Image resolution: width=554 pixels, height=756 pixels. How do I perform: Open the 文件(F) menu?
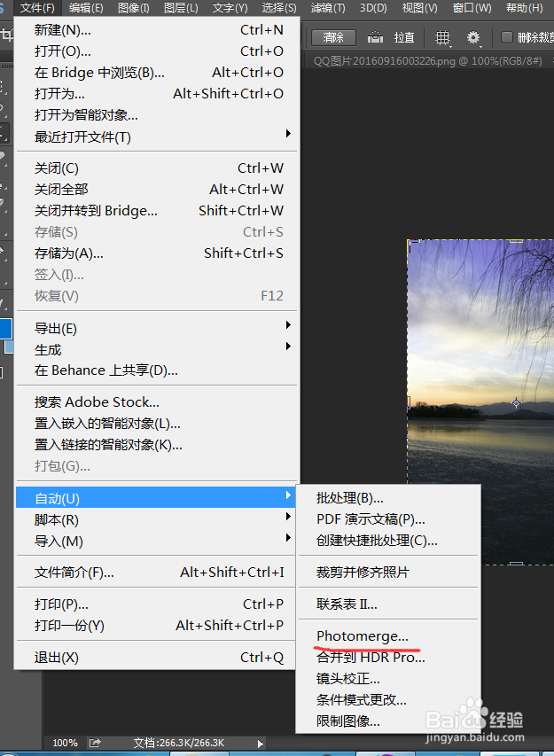point(37,8)
